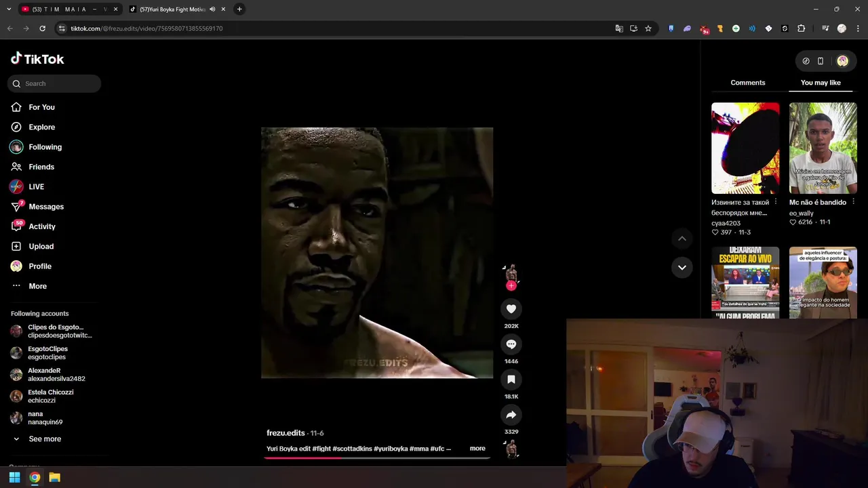Seek using the video progress bar
Image resolution: width=868 pixels, height=488 pixels.
tap(376, 457)
